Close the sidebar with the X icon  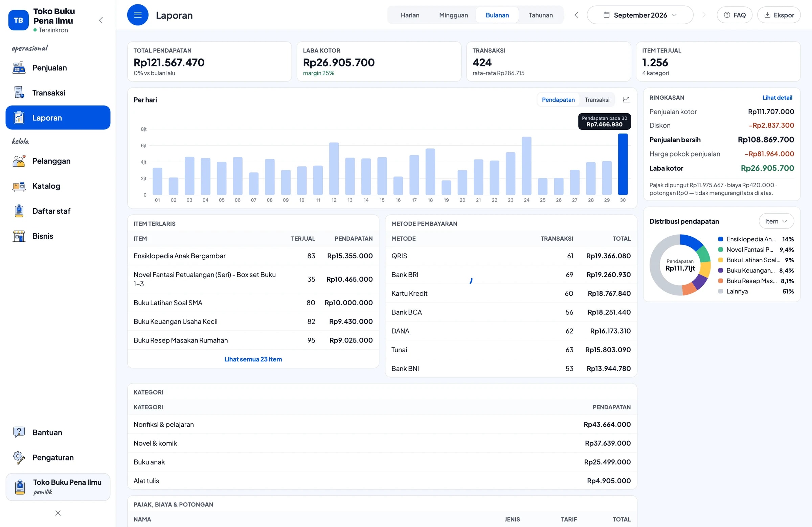[58, 513]
